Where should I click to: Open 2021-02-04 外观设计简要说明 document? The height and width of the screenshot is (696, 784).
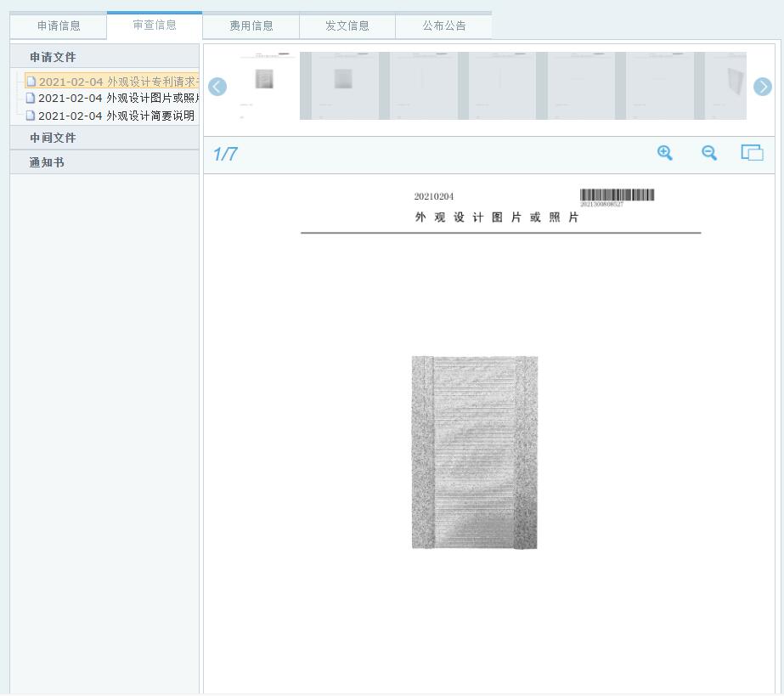click(116, 116)
